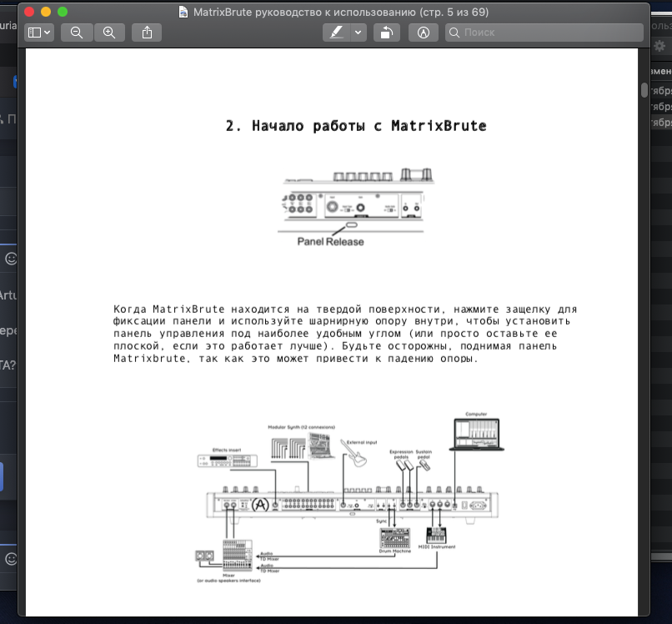The image size is (672, 624).
Task: Open the sidebar view options button
Action: 39,33
